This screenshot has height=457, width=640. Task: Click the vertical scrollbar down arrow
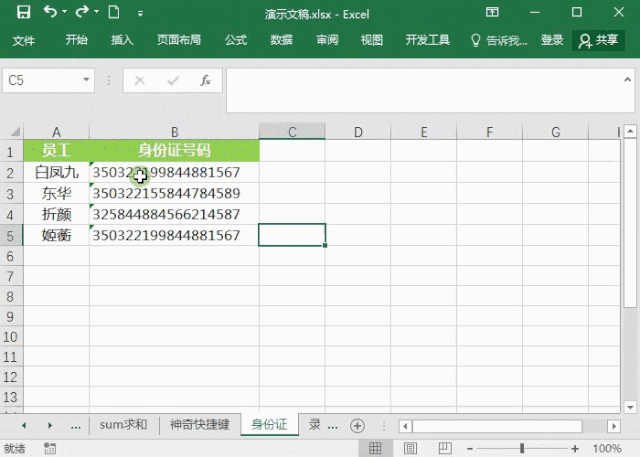coord(630,407)
